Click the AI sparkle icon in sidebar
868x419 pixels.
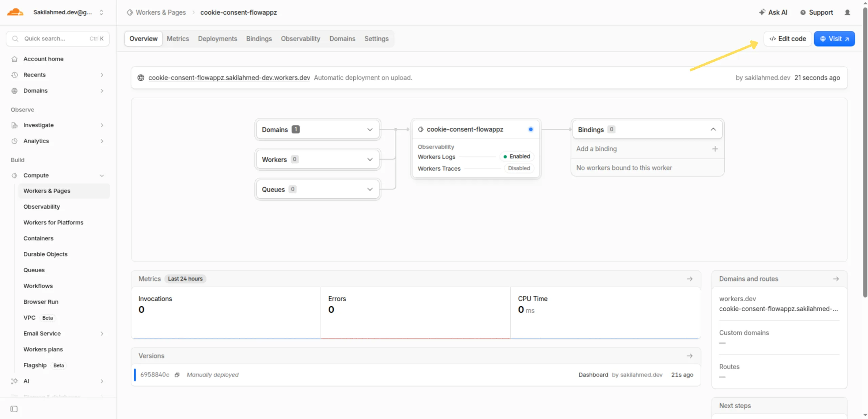click(14, 381)
